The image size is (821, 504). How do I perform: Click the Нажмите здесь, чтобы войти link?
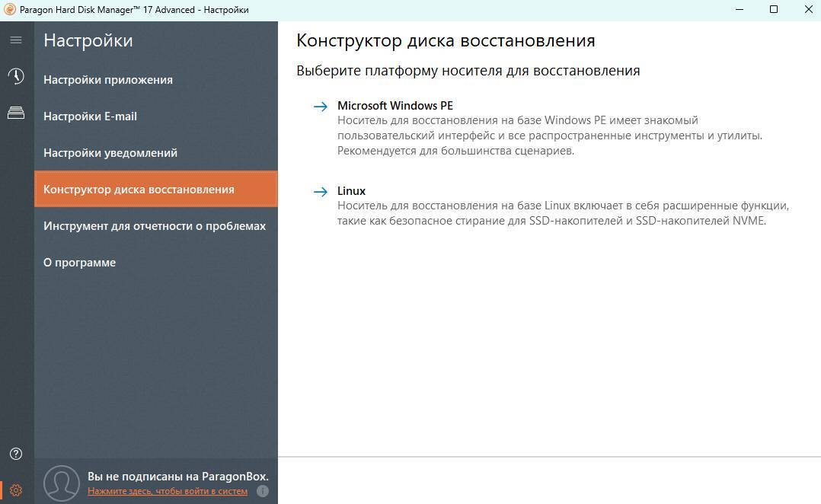pos(168,491)
